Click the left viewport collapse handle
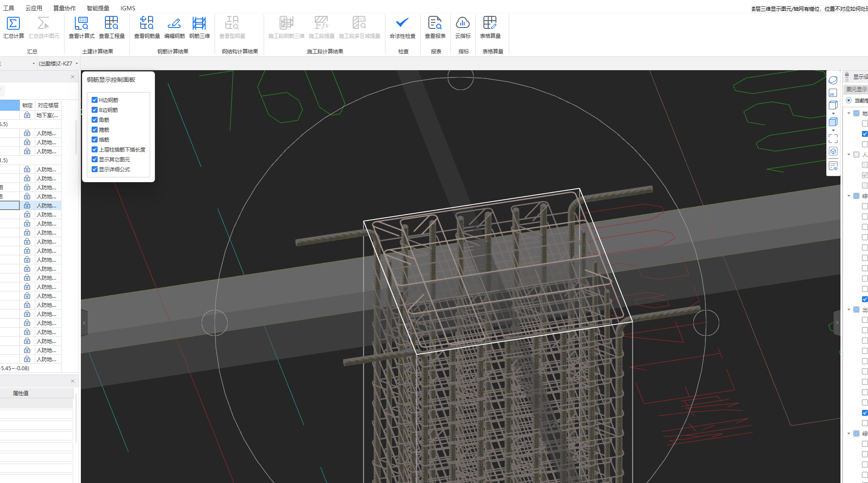This screenshot has width=868, height=483. 84,323
